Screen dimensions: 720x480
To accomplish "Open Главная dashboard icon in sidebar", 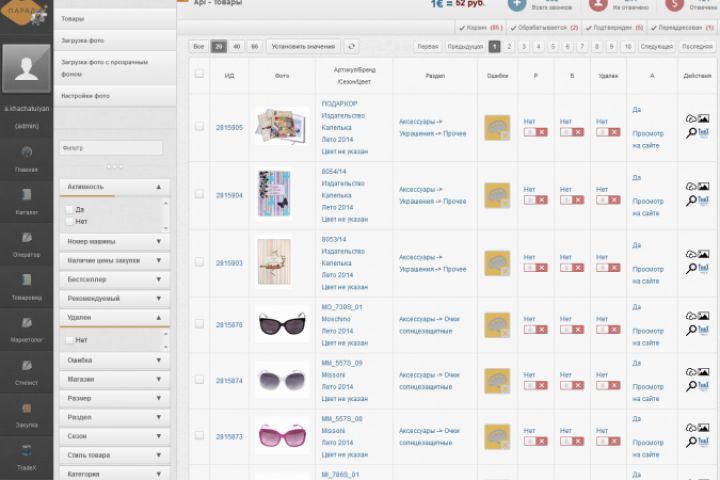I will pyautogui.click(x=27, y=152).
